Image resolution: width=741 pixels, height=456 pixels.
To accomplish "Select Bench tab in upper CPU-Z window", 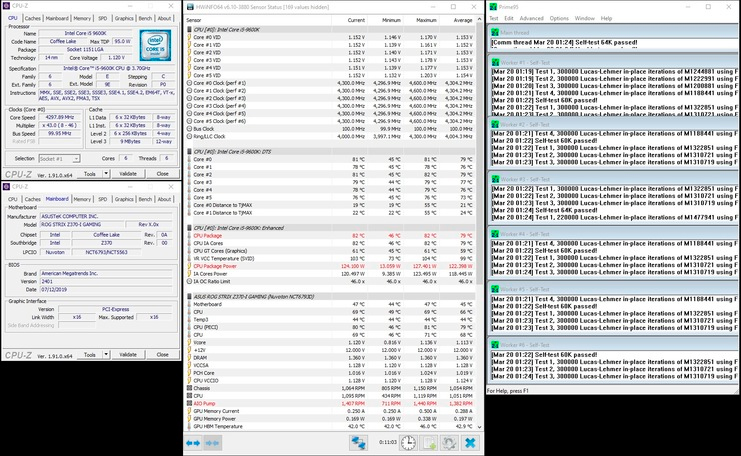I will click(x=146, y=18).
